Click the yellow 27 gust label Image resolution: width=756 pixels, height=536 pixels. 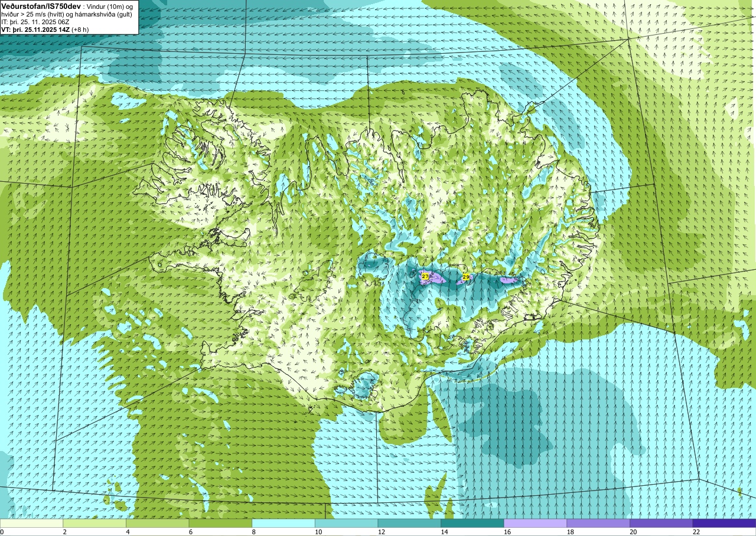[425, 276]
